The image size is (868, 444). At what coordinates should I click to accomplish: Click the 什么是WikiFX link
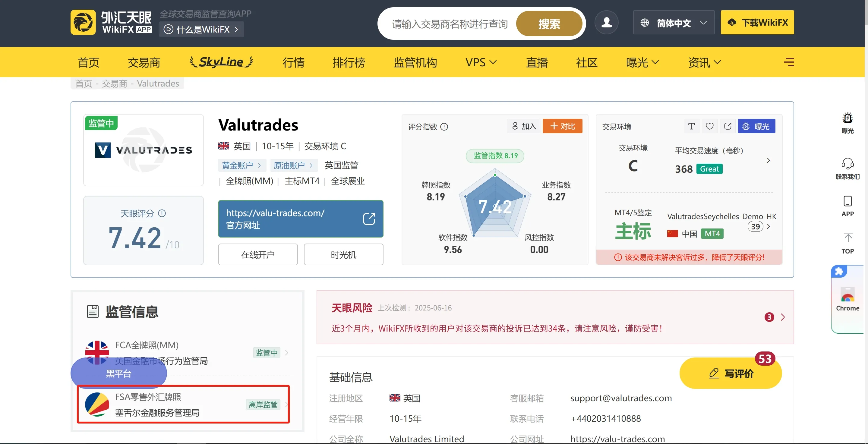coord(201,29)
